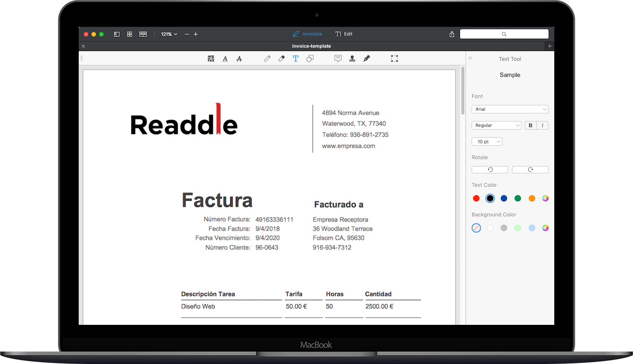Open custom background color picker wheel
Viewport: 633px width, 364px height.
[x=545, y=228]
